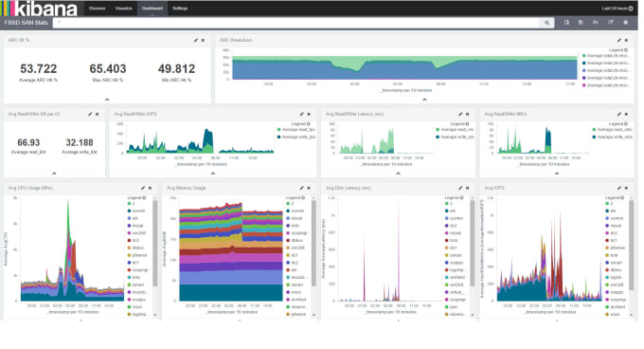
Task: Click the Avg Disk Latency legend scrollbar
Action: 473,244
